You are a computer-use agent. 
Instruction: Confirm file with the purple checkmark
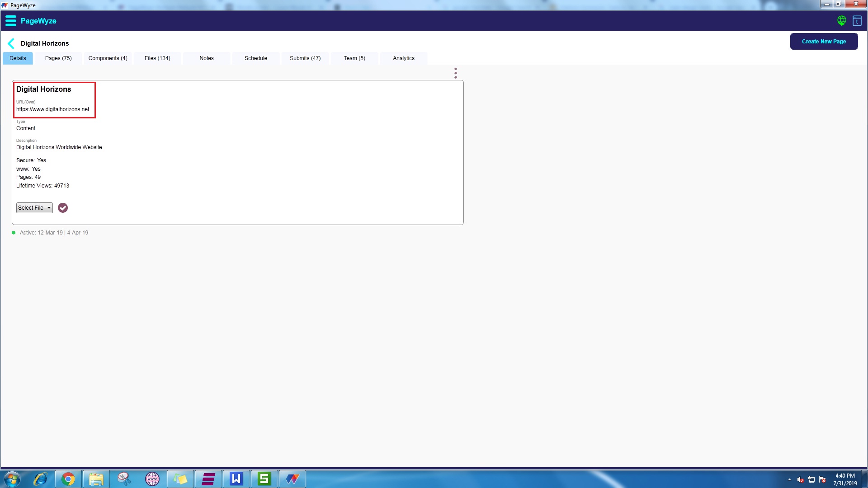click(x=63, y=208)
